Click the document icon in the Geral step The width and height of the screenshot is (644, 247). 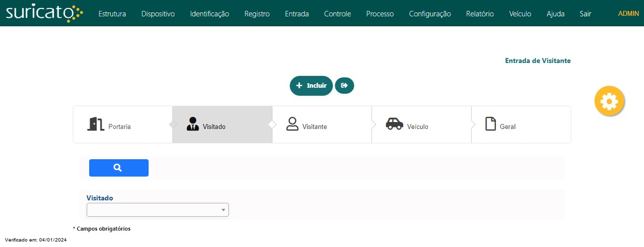(x=490, y=124)
